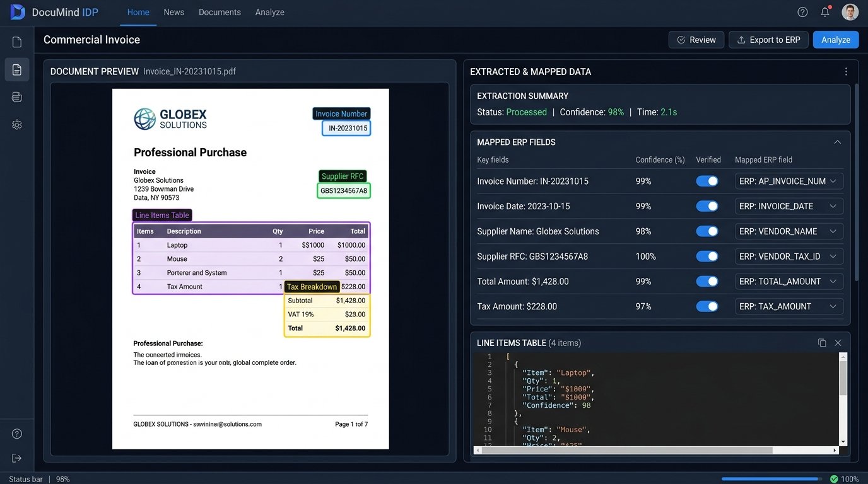This screenshot has width=868, height=484.
Task: Open the help circle icon in top bar
Action: coord(802,12)
